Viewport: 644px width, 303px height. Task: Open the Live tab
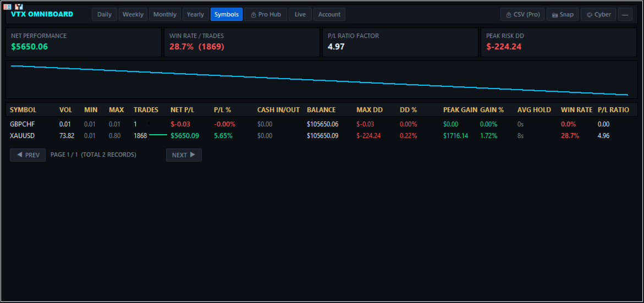click(x=300, y=14)
